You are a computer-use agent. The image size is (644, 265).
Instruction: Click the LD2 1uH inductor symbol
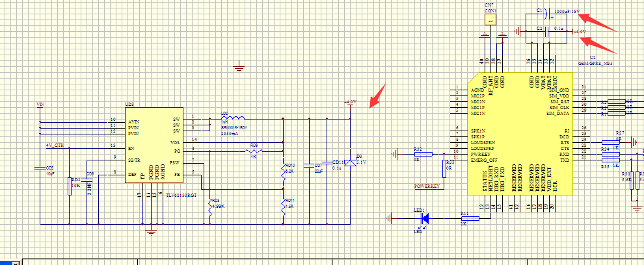pyautogui.click(x=232, y=119)
